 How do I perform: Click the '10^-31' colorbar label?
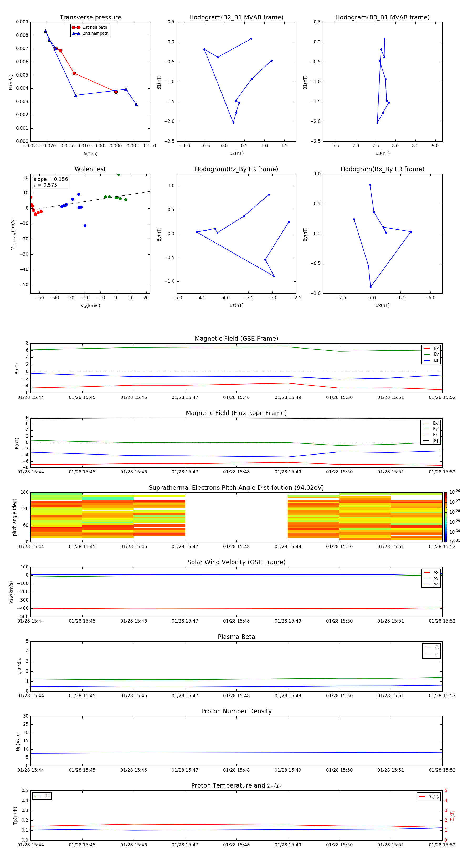point(455,542)
